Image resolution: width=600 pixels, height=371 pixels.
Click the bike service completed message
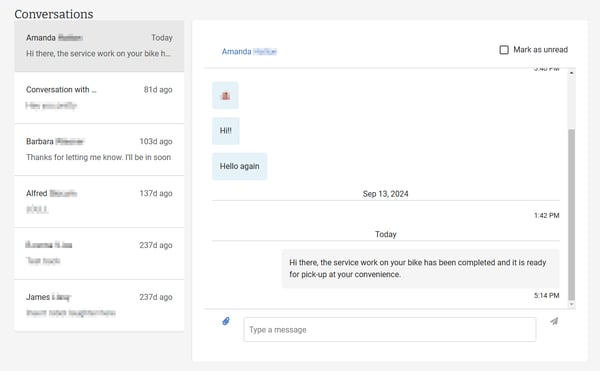click(x=421, y=268)
